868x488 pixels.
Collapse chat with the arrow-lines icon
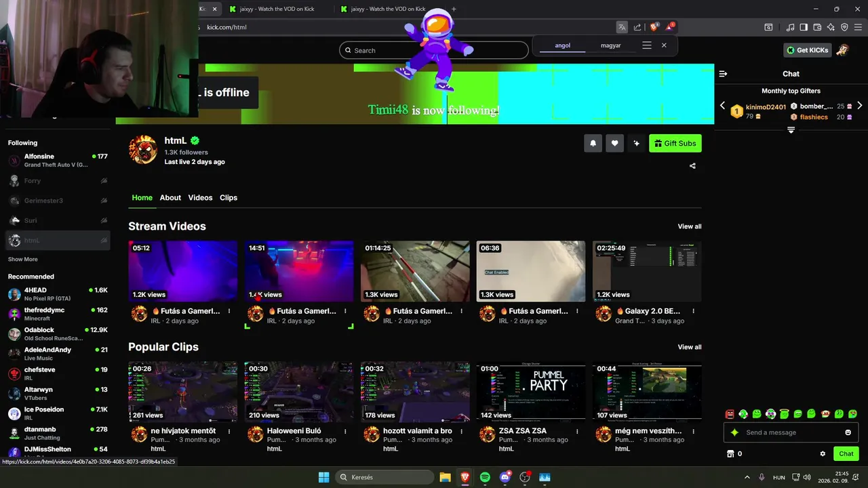[x=723, y=74]
